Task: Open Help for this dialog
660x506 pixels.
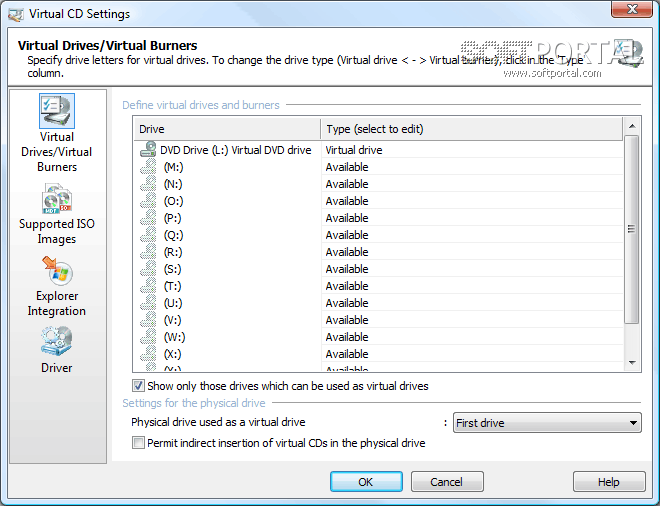Action: (x=609, y=482)
